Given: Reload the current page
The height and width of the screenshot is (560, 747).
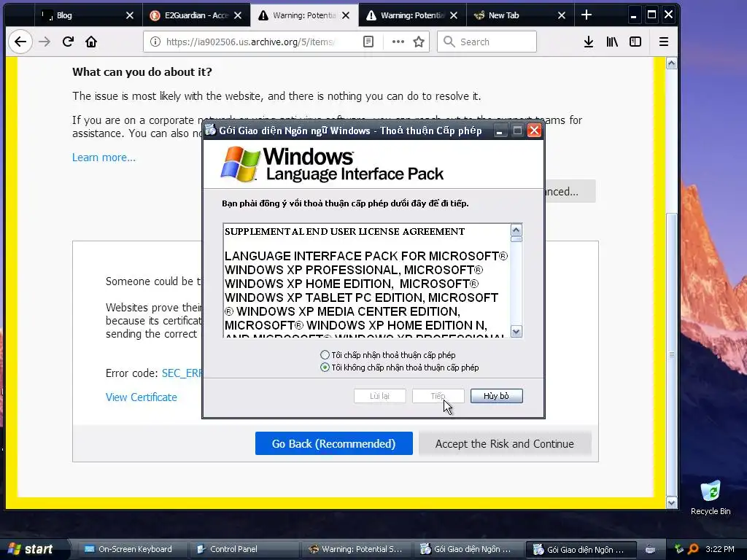Looking at the screenshot, I should click(68, 42).
